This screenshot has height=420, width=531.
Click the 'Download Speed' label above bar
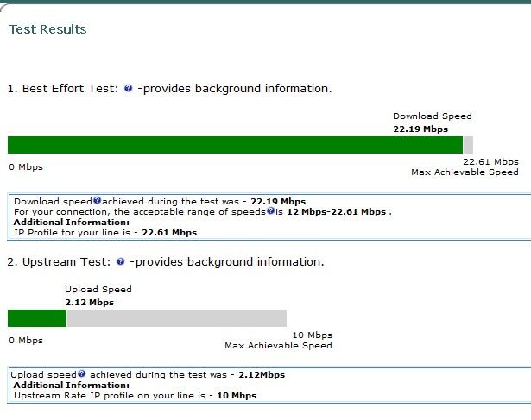433,116
